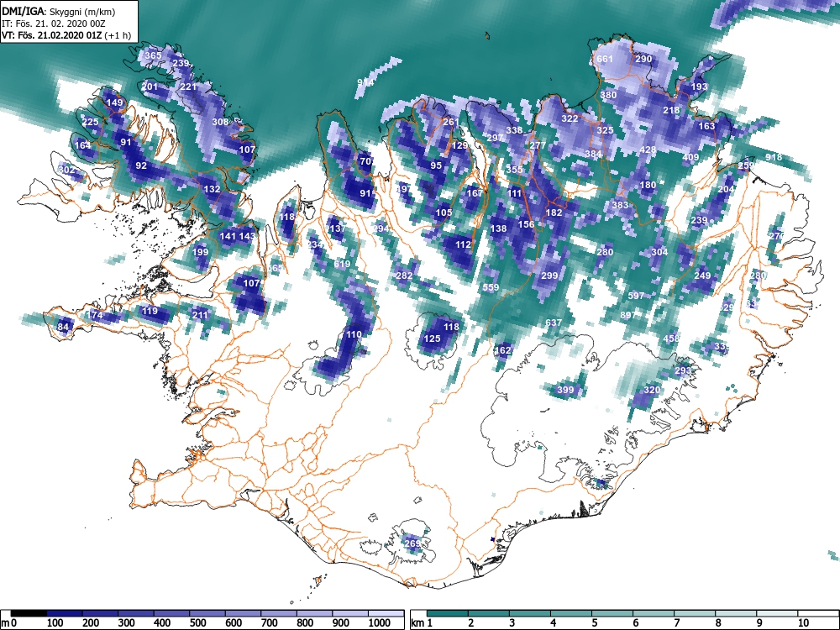Select the visibility value 84 at Snæfellsnes tip
This screenshot has width=840, height=630.
63,328
